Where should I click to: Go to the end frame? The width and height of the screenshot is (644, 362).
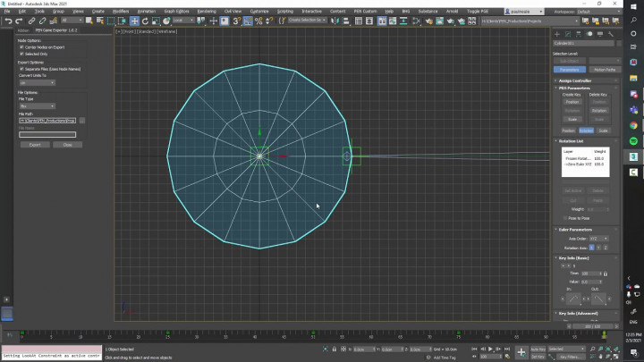pos(507,349)
